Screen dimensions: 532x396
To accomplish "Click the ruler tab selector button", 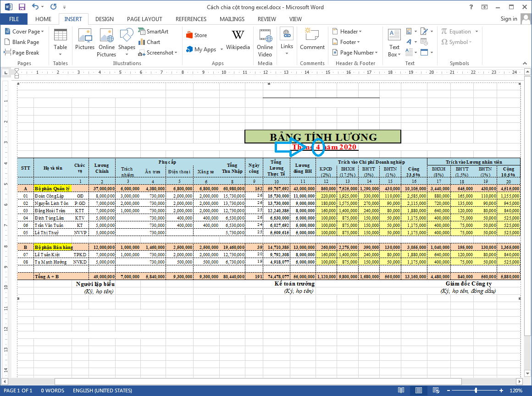I will pos(6,72).
